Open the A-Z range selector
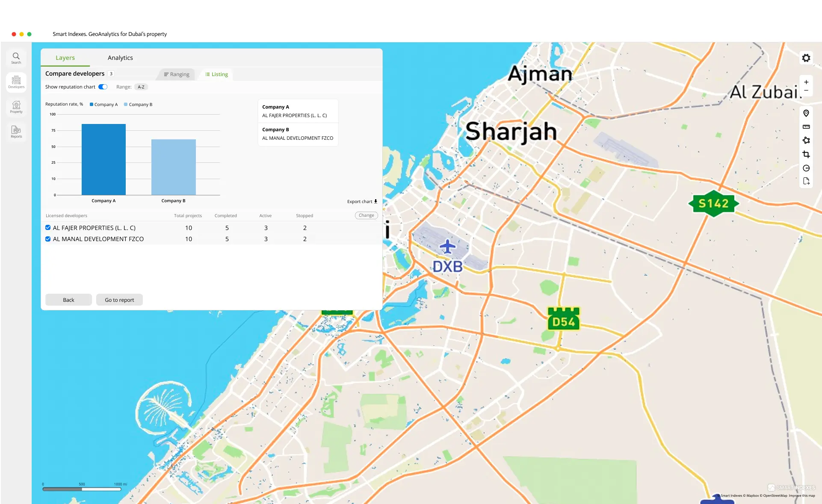This screenshot has width=822, height=504. (141, 87)
